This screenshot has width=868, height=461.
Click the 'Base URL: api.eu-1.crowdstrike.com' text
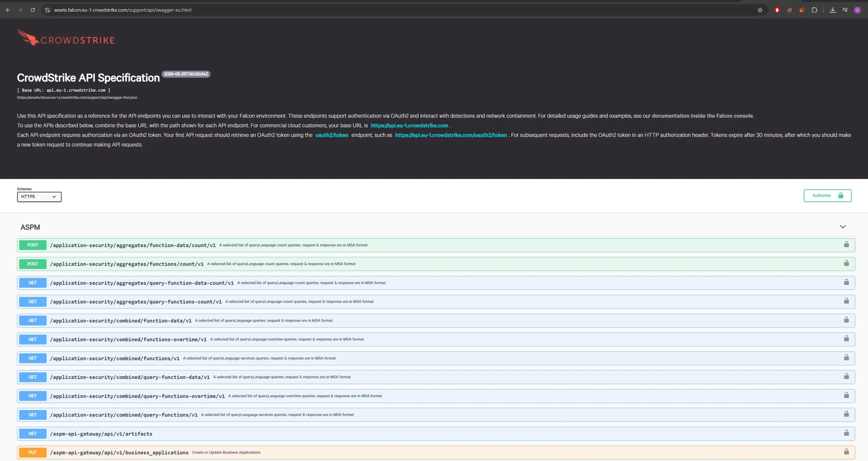point(64,90)
